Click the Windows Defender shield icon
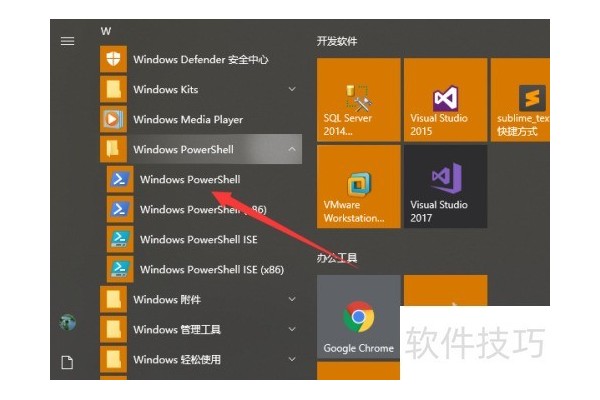The height and width of the screenshot is (400, 600). point(113,59)
